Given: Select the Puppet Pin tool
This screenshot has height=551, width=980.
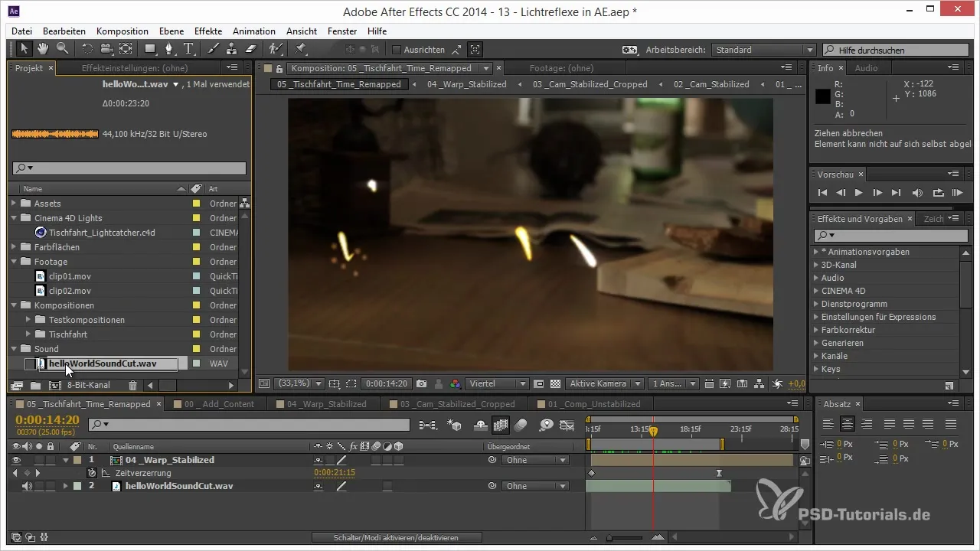Looking at the screenshot, I should (300, 49).
